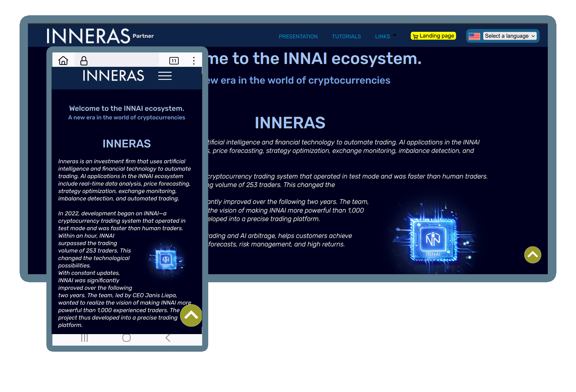Tap the padlock icon in mobile address bar
Image resolution: width=576 pixels, height=392 pixels.
(x=84, y=60)
